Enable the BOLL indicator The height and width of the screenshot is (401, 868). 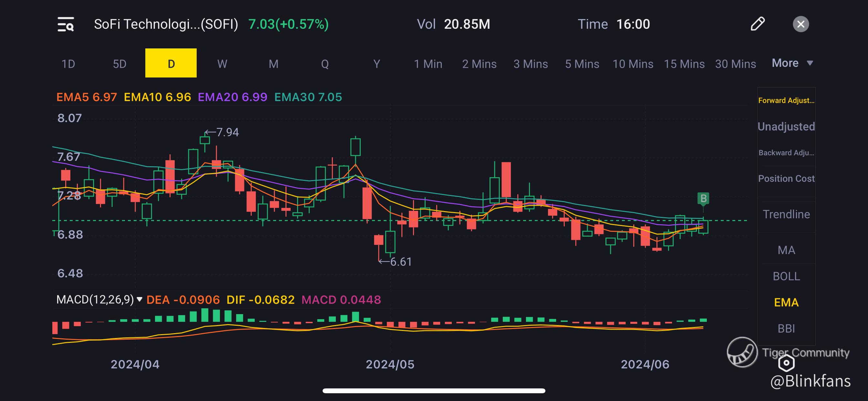pyautogui.click(x=786, y=276)
